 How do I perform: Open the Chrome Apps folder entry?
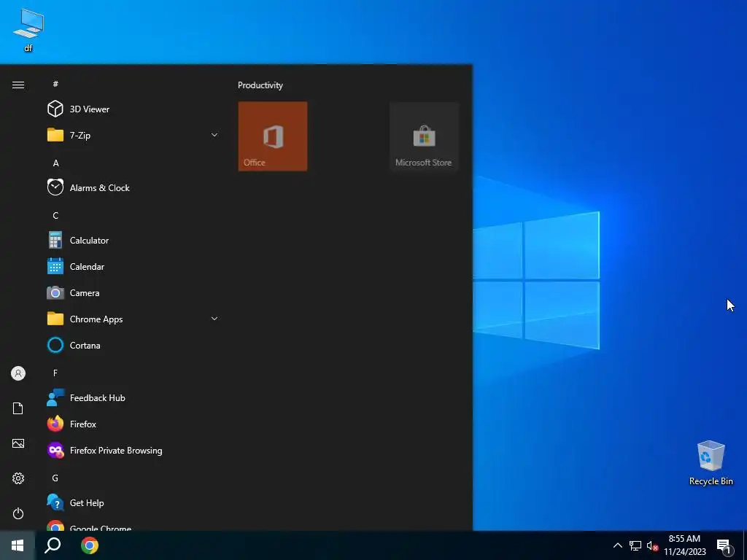(133, 319)
